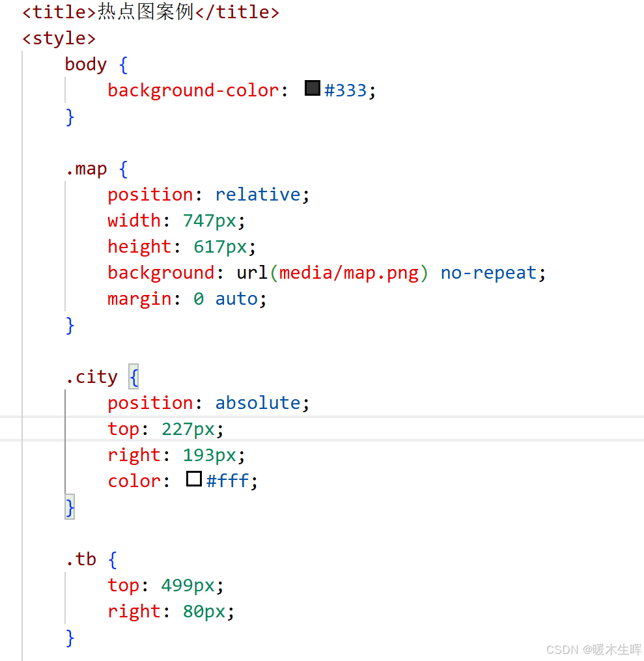
Task: Click the .tb selector
Action: coord(81,559)
